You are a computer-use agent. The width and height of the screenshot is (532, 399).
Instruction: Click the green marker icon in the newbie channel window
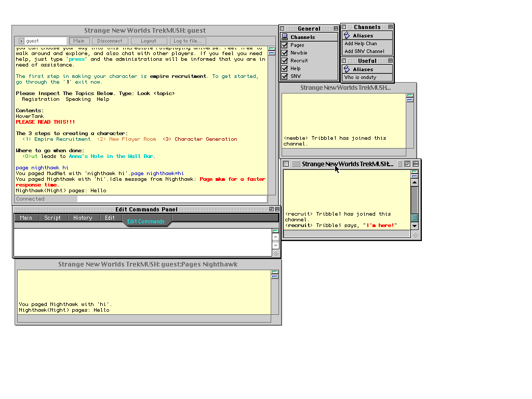pos(410,96)
